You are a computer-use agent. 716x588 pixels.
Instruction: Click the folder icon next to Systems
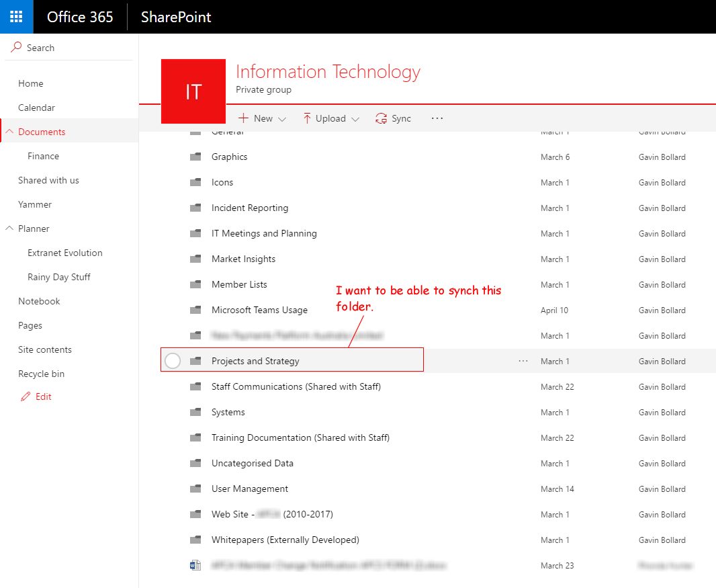195,412
